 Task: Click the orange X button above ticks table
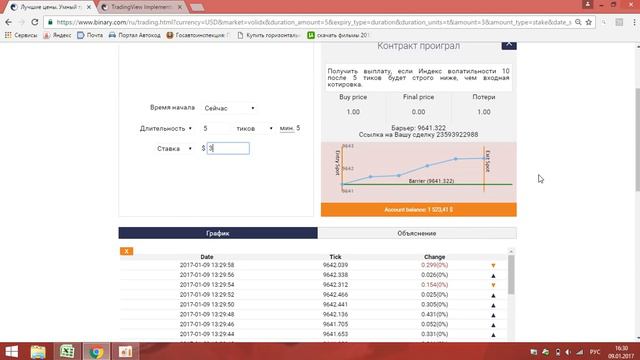pos(127,251)
